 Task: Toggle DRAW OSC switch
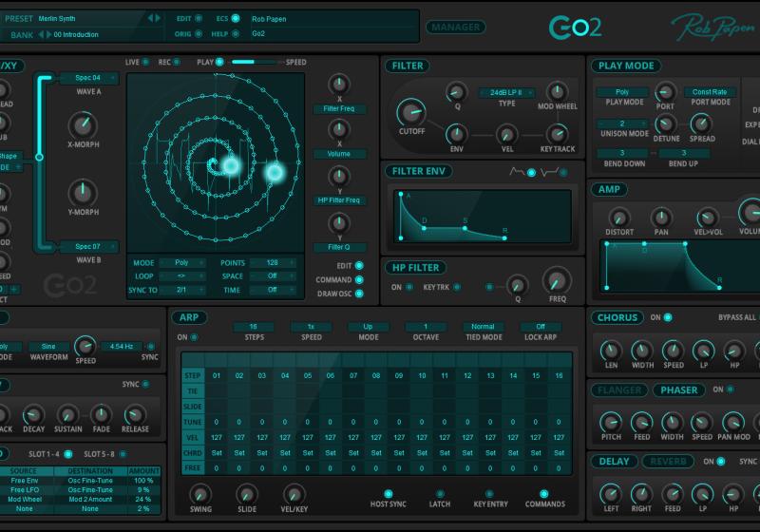click(x=359, y=294)
